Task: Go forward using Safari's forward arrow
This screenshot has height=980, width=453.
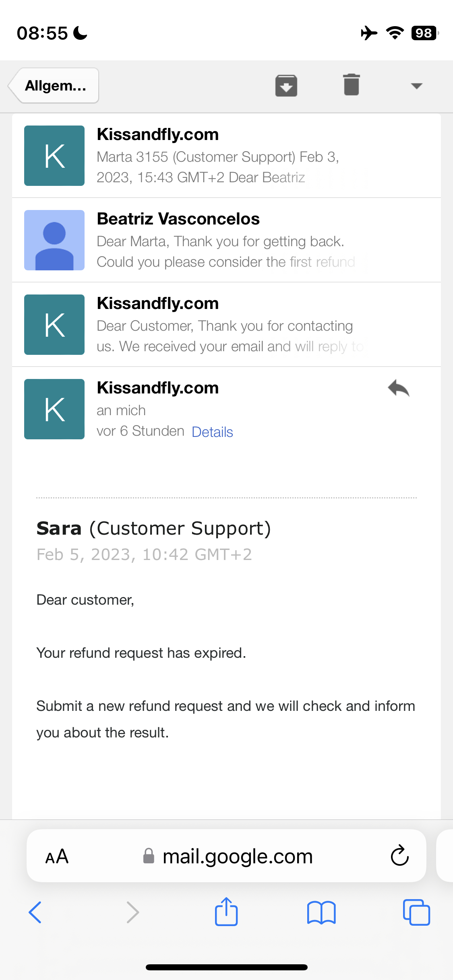Action: (x=133, y=912)
